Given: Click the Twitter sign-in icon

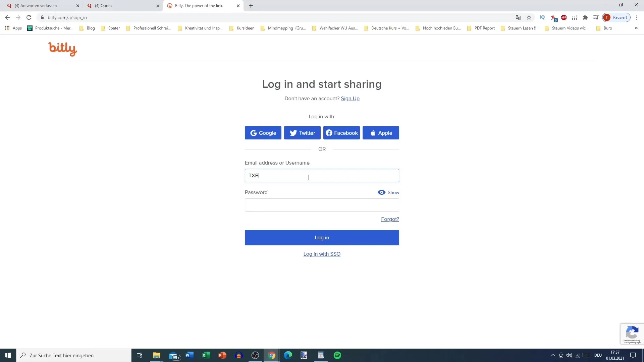Looking at the screenshot, I should pos(303,133).
